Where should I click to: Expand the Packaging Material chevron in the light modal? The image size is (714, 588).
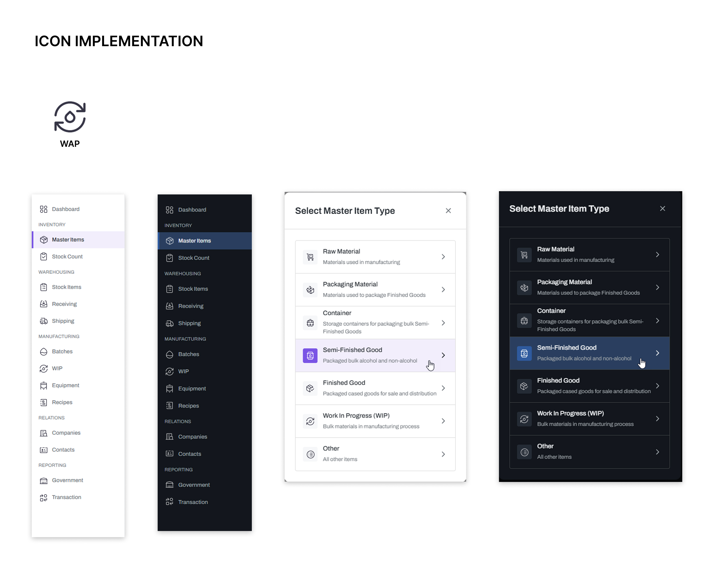click(x=443, y=290)
